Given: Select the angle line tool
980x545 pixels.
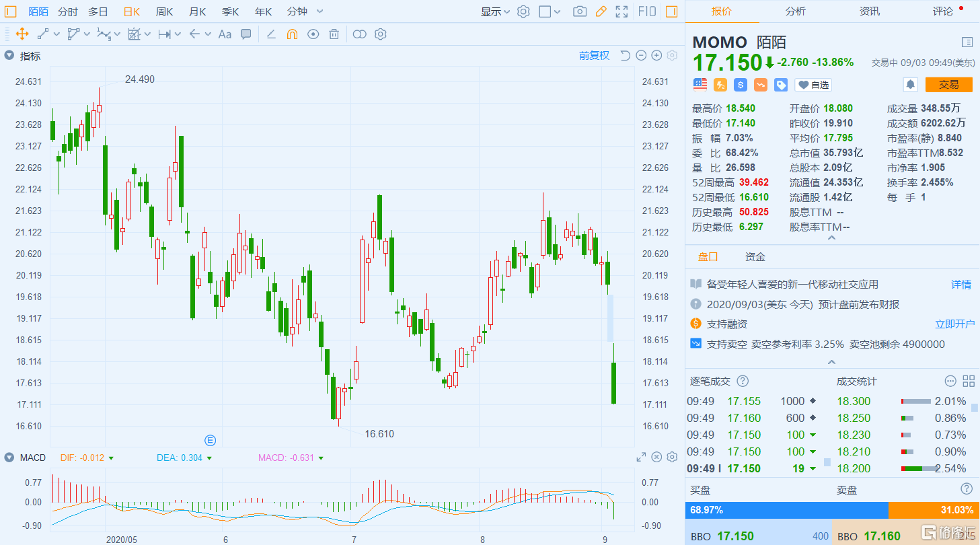Looking at the screenshot, I should pyautogui.click(x=271, y=34).
